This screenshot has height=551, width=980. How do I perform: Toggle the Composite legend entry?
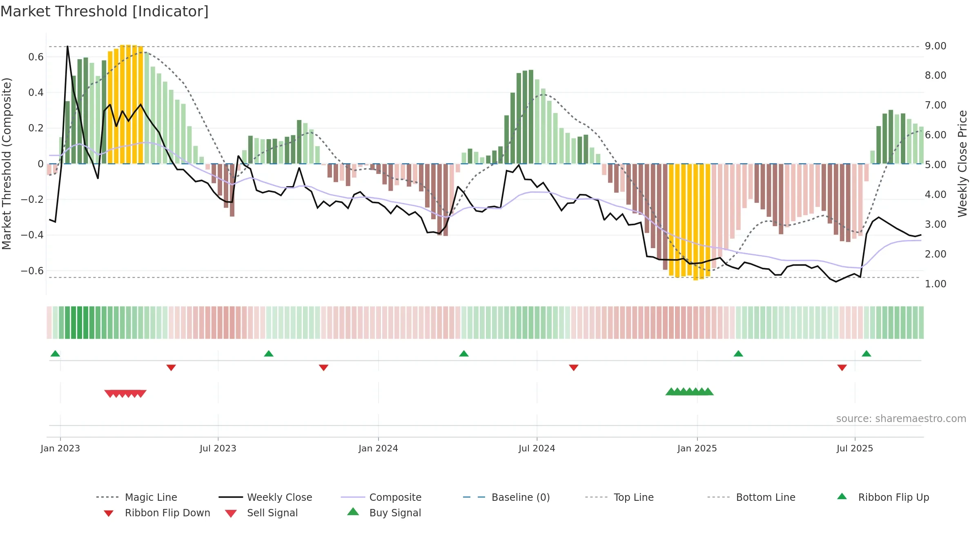[x=381, y=497]
